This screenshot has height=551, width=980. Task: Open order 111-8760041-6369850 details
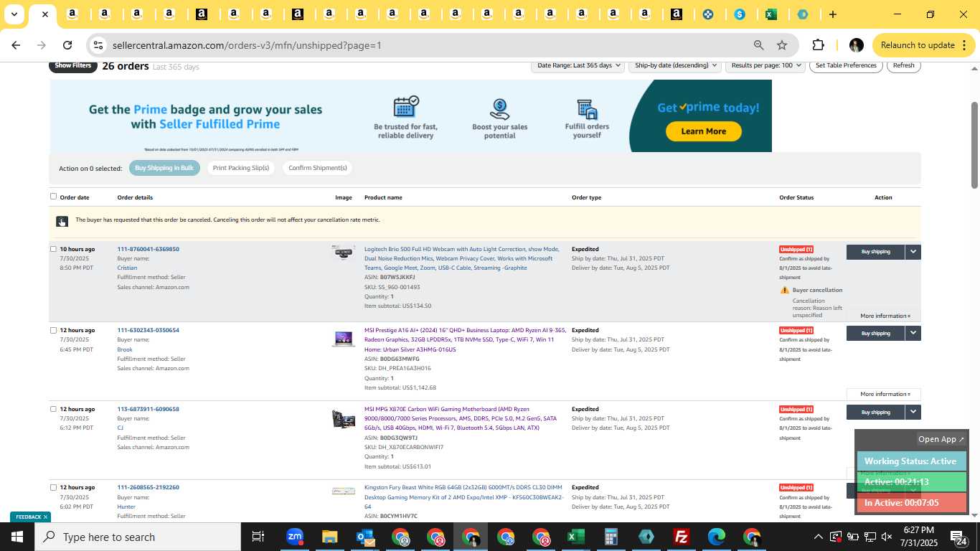(148, 249)
